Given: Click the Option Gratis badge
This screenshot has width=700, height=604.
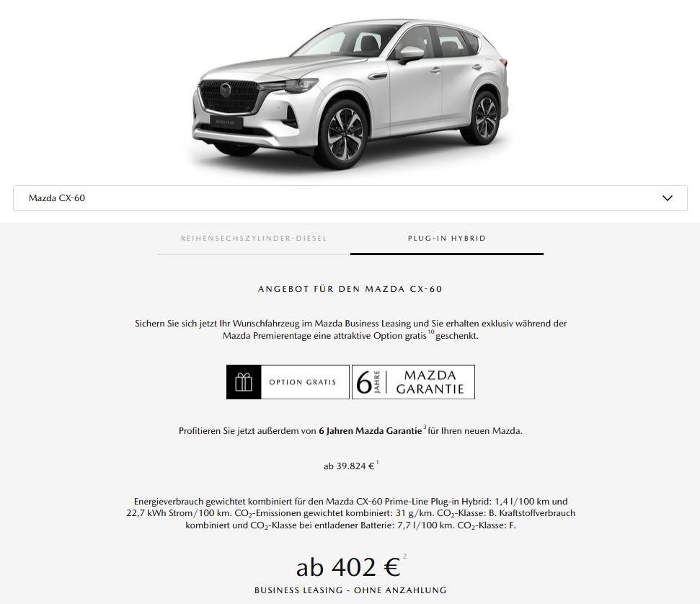Looking at the screenshot, I should point(288,382).
